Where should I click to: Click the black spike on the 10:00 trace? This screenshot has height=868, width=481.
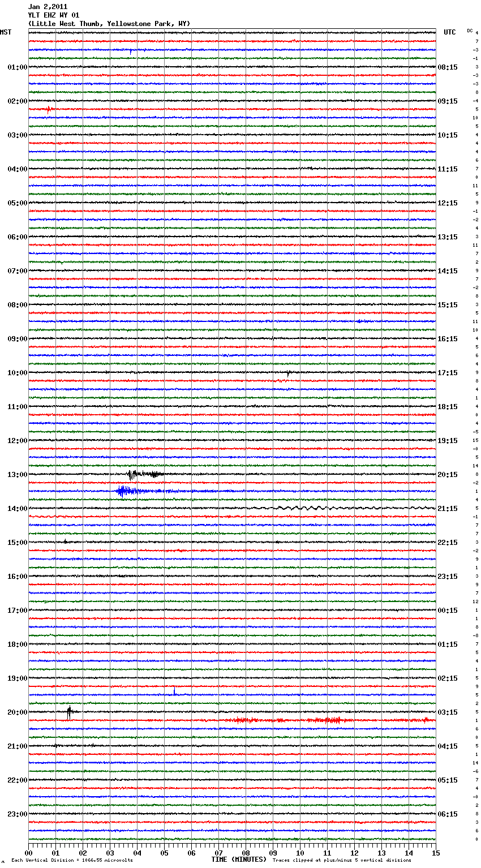288,373
